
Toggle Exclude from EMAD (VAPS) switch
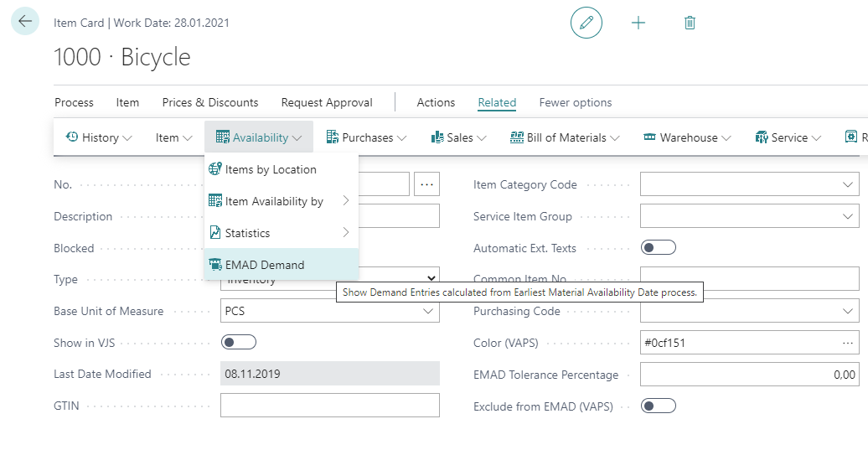659,406
